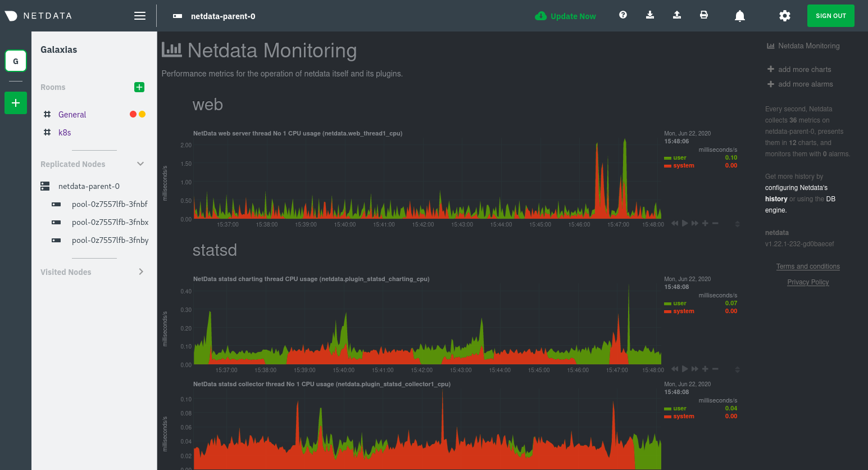The height and width of the screenshot is (470, 868).
Task: Click resize handle of statsd charting chart
Action: point(737,369)
